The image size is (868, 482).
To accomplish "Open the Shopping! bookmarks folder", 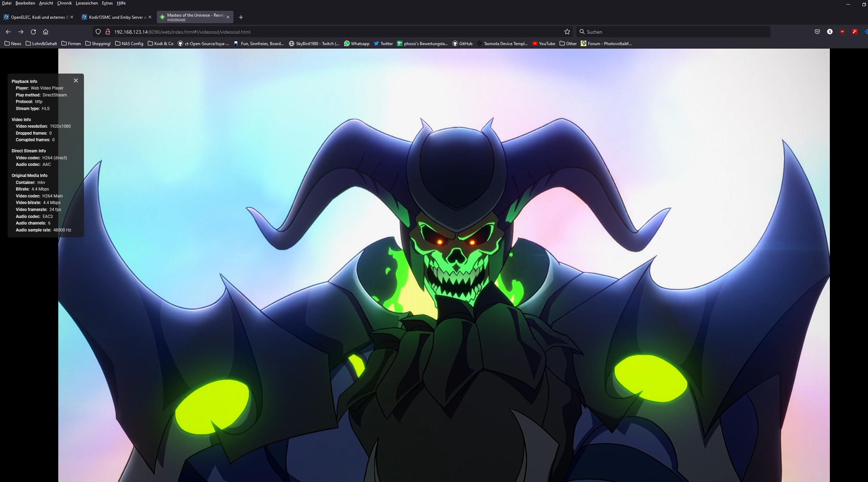I will 98,44.
